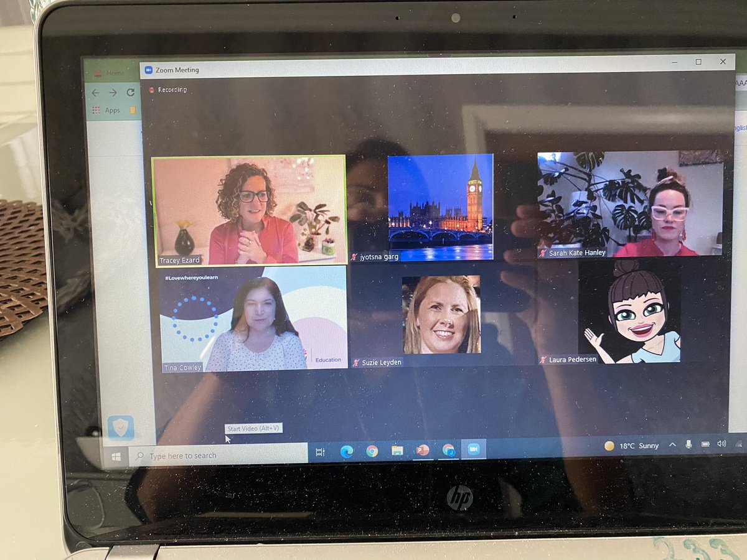This screenshot has height=560, width=747.
Task: Click the Zoom Meeting title bar icon
Action: pos(148,70)
